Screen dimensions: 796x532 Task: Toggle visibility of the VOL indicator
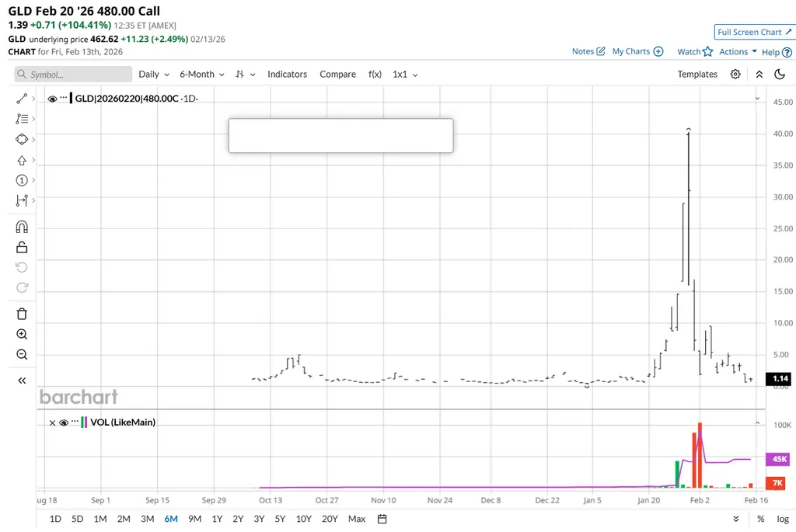[64, 422]
